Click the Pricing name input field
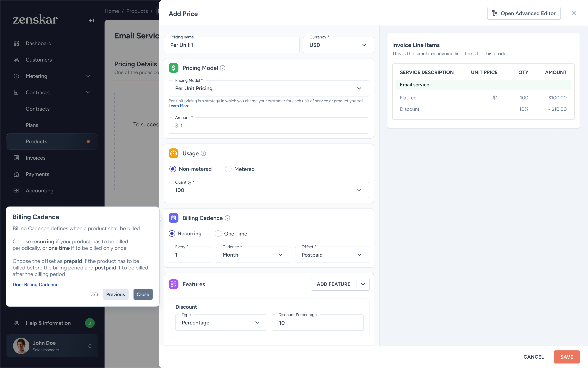Image resolution: width=588 pixels, height=368 pixels. point(232,45)
